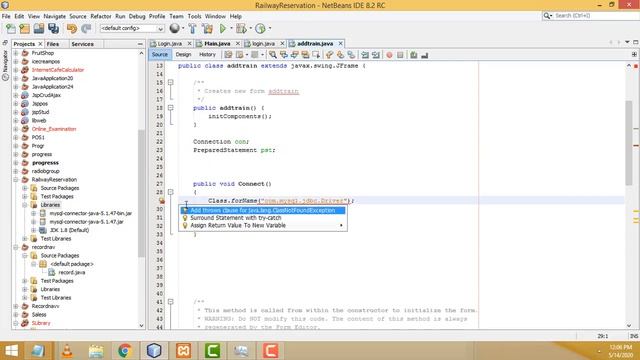Click the Undo toolbar icon

72,29
